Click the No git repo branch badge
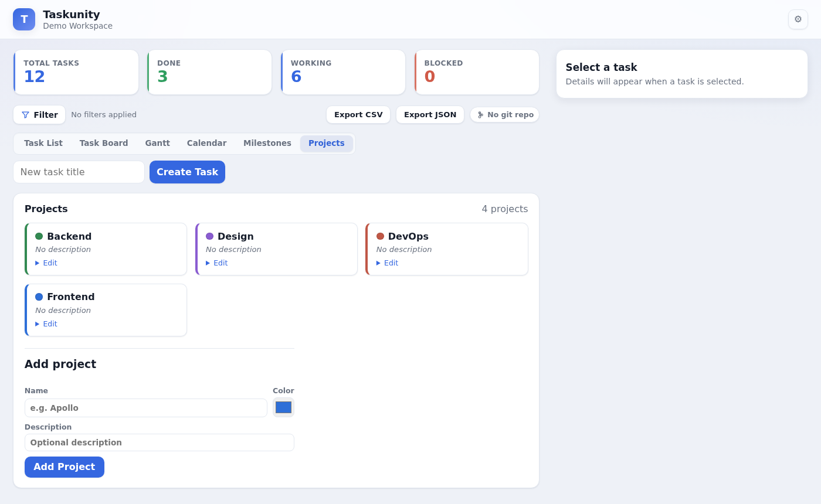821x504 pixels. click(x=504, y=115)
